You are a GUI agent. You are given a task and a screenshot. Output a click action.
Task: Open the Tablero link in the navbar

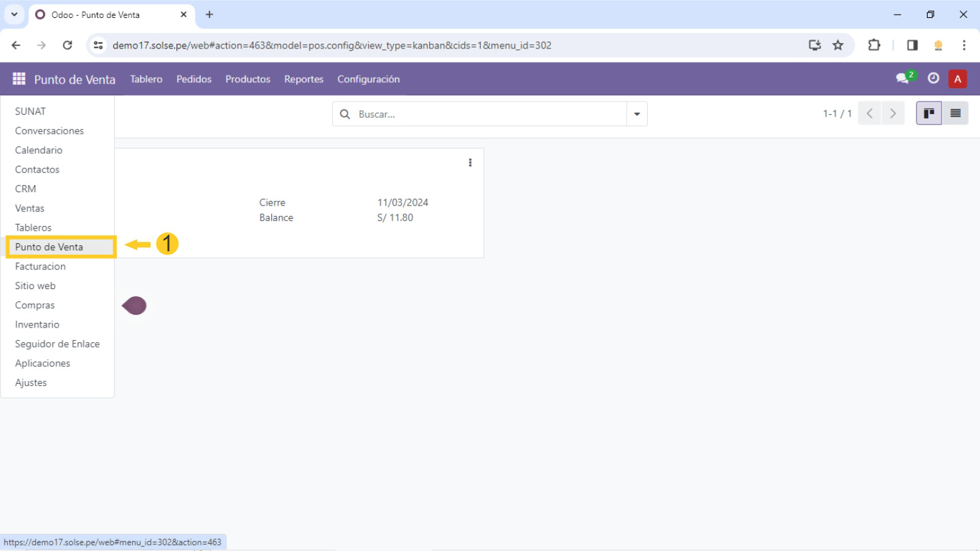pyautogui.click(x=146, y=79)
